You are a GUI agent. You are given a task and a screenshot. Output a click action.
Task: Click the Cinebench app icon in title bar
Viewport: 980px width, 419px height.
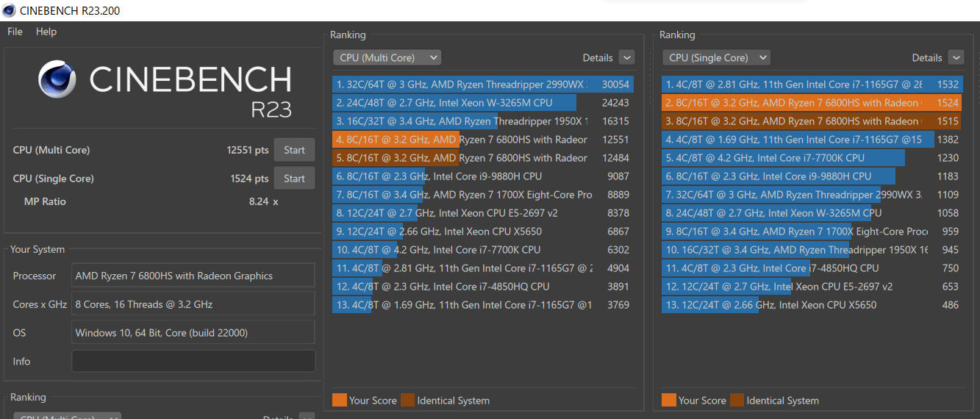click(10, 10)
